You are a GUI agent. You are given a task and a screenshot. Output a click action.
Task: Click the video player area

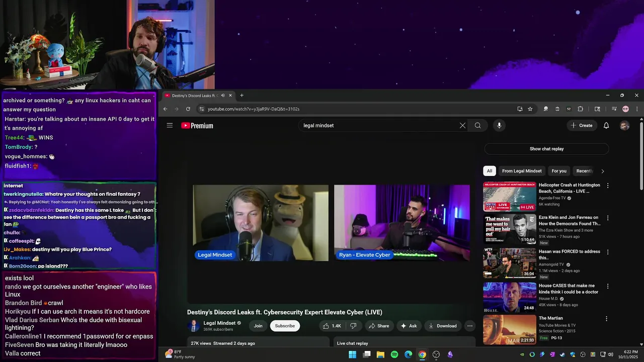[x=331, y=223]
